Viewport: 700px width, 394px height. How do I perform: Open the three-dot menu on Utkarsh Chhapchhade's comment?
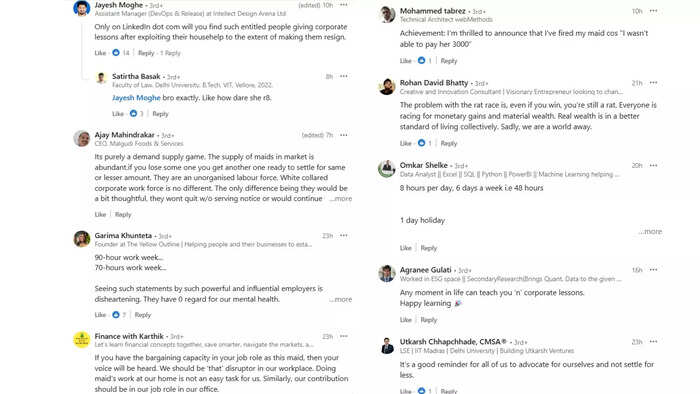coord(653,342)
